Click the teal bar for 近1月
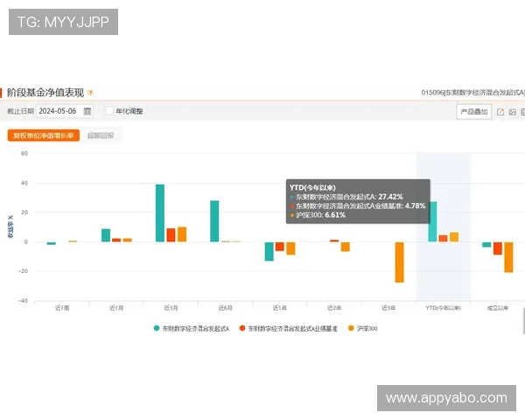 click(x=106, y=235)
